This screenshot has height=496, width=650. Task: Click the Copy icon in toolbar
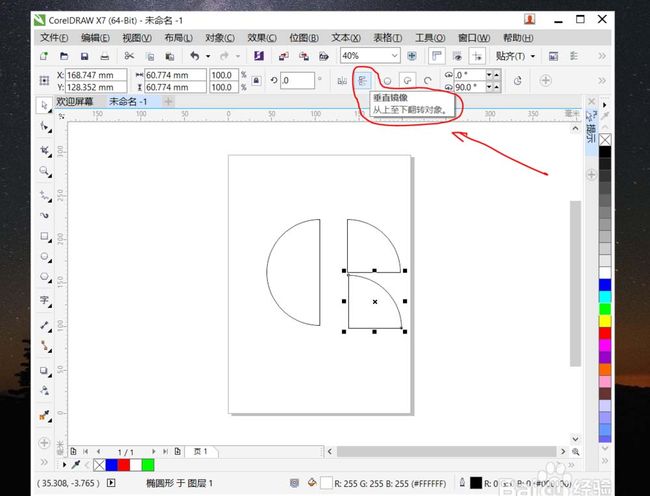(x=150, y=56)
